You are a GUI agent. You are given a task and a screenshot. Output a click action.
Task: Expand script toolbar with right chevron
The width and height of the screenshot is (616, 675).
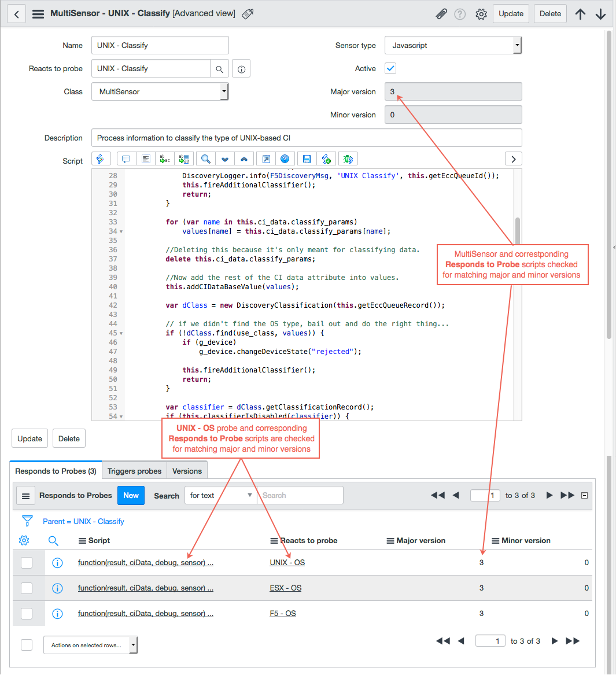pos(514,159)
